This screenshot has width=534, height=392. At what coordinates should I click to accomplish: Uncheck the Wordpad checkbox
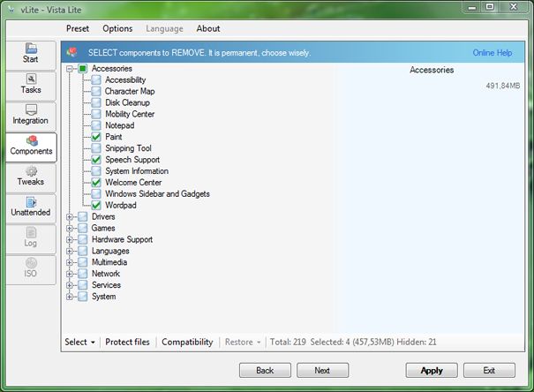click(x=96, y=206)
